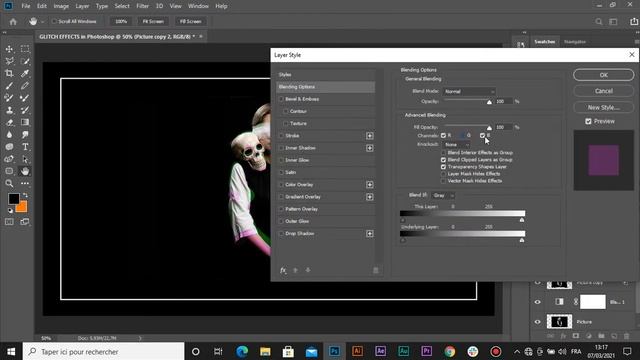Image resolution: width=640 pixels, height=360 pixels.
Task: Select the Hand tool in toolbox
Action: click(25, 171)
